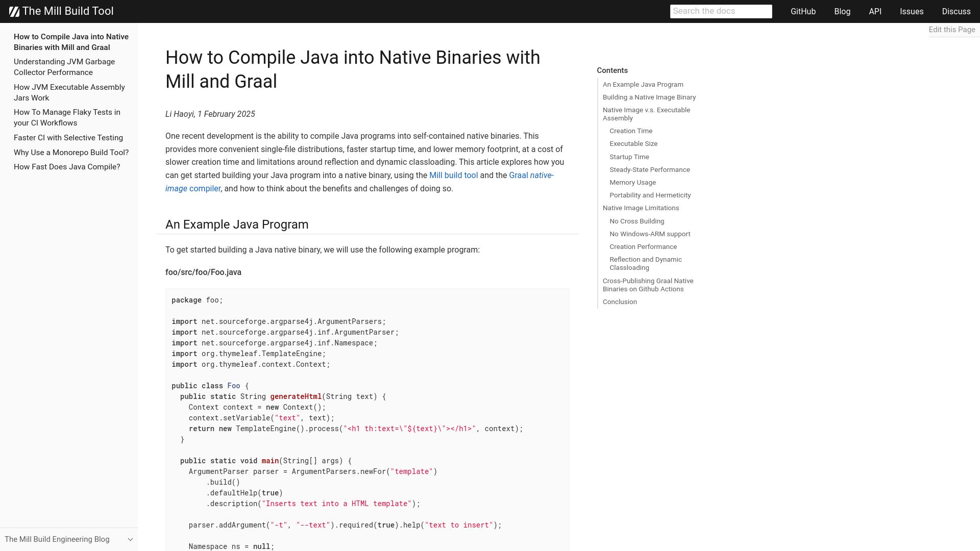Follow the Mill build tool inline link

453,176
